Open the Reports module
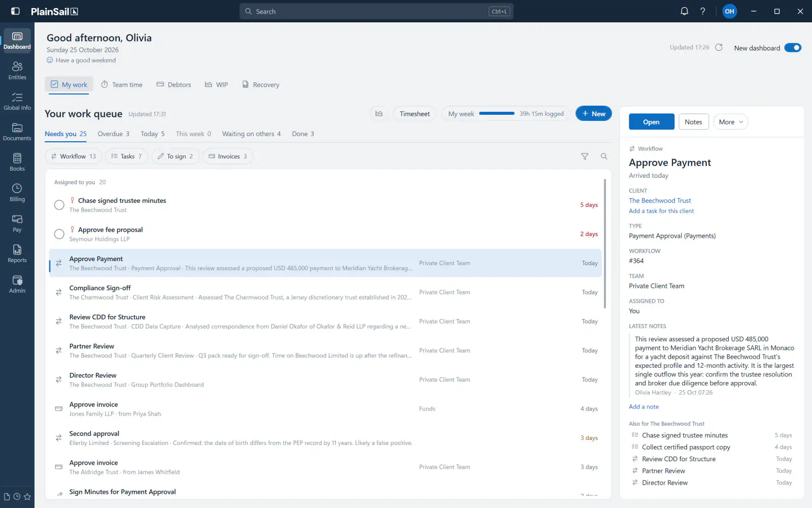812x508 pixels. coord(17,253)
